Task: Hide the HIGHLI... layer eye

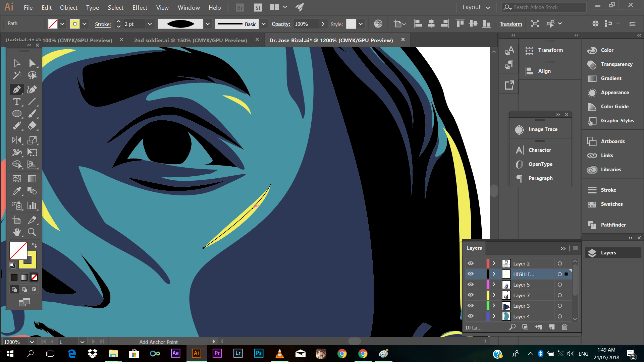Action: tap(471, 274)
